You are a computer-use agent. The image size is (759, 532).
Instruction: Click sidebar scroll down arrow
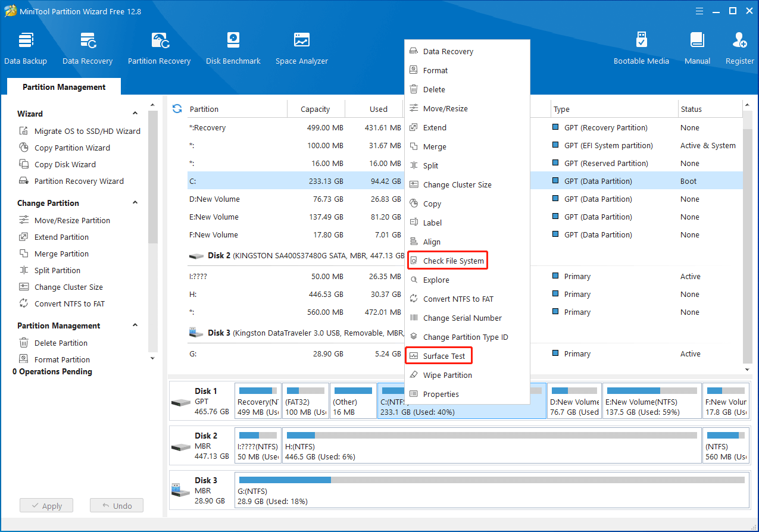tap(153, 358)
